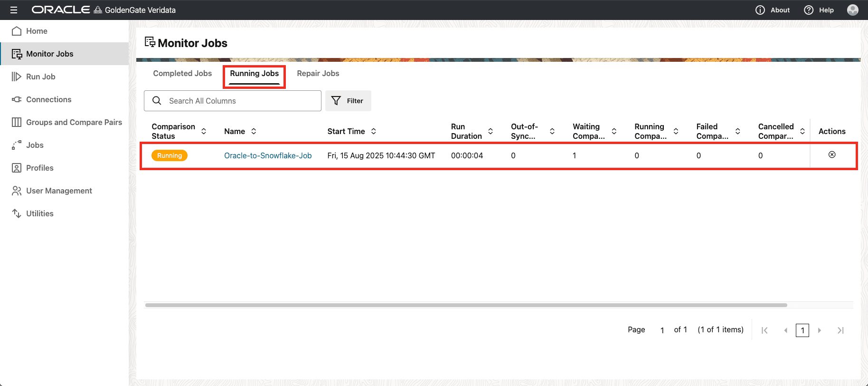
Task: Click the Oracle GoldenGate Veridata logo
Action: pos(104,10)
